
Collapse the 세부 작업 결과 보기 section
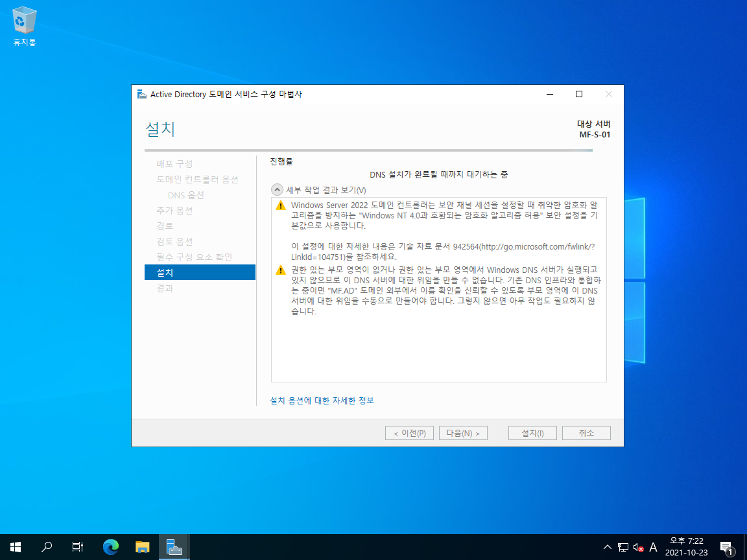click(278, 190)
